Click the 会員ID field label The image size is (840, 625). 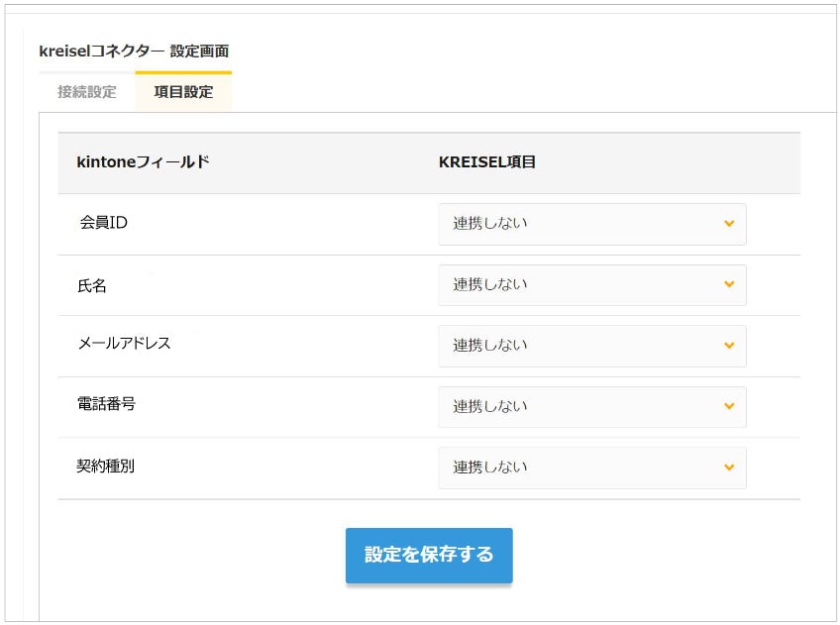tap(104, 223)
